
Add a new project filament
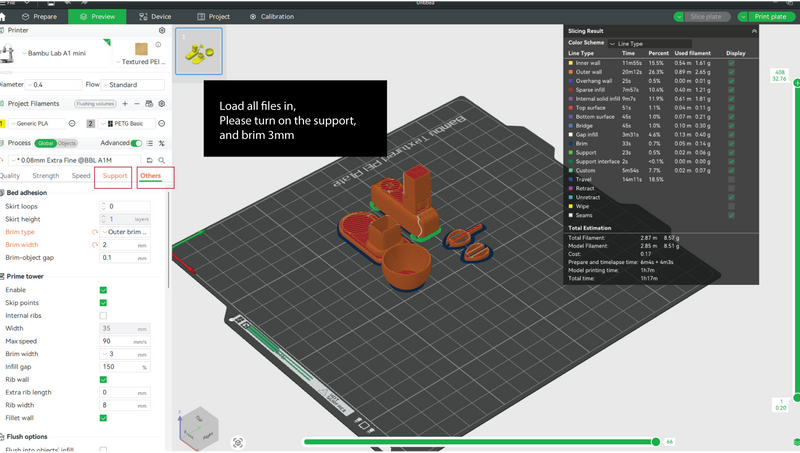coord(125,104)
